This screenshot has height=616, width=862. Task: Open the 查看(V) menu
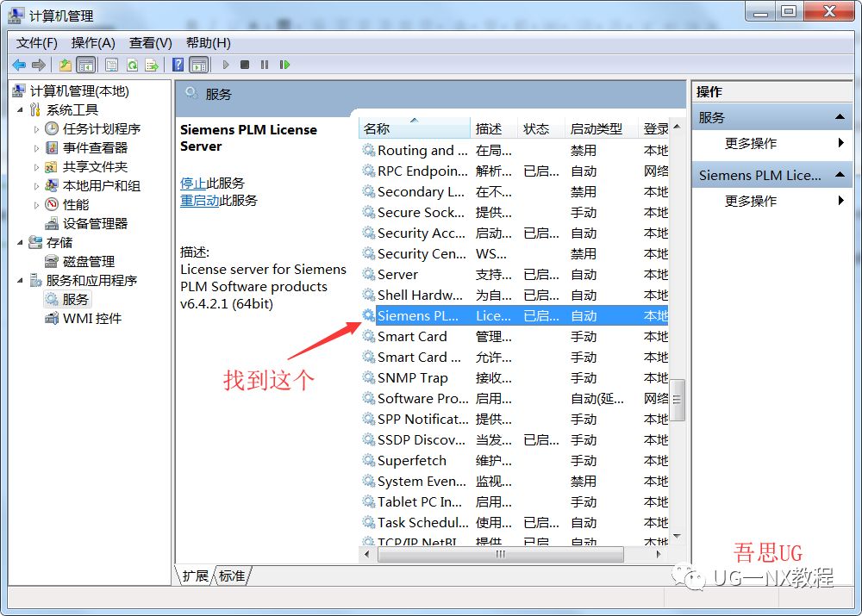(151, 43)
